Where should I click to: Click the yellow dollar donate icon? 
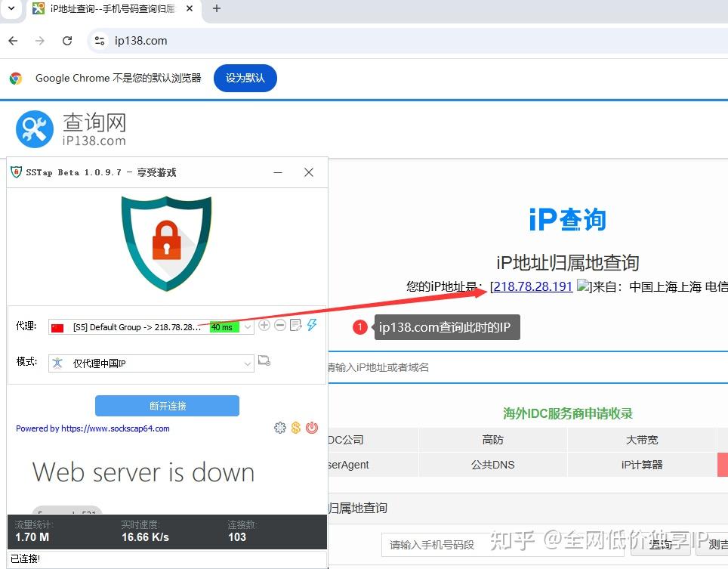pyautogui.click(x=295, y=428)
